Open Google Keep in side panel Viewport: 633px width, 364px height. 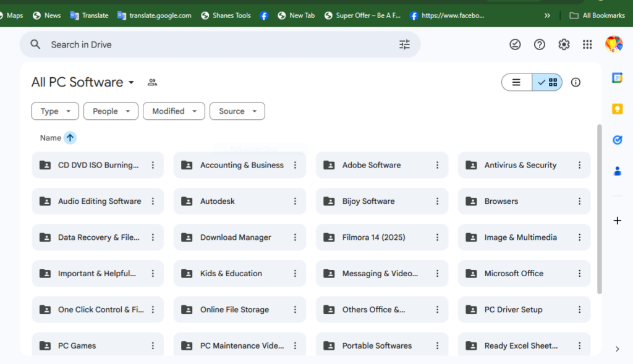tap(617, 109)
